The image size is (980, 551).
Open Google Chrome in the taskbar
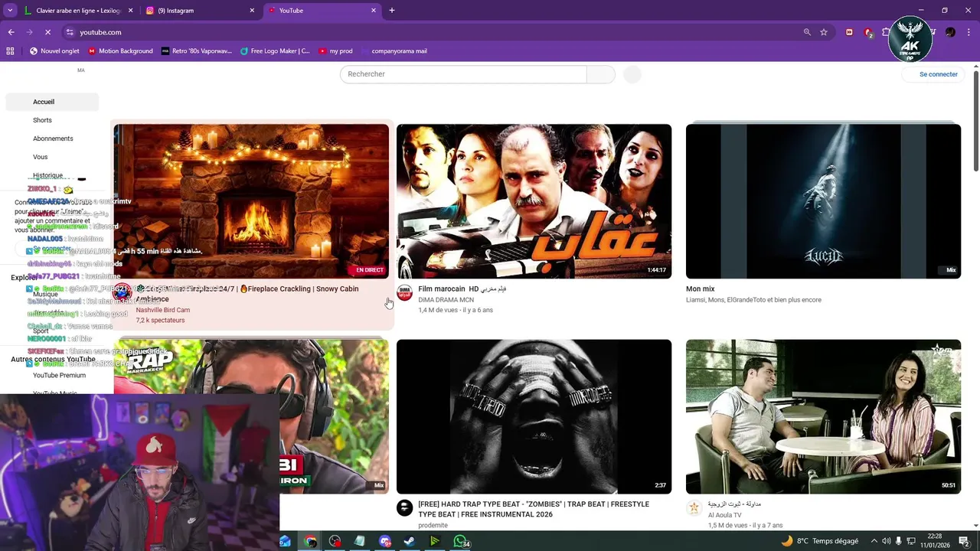tap(310, 541)
